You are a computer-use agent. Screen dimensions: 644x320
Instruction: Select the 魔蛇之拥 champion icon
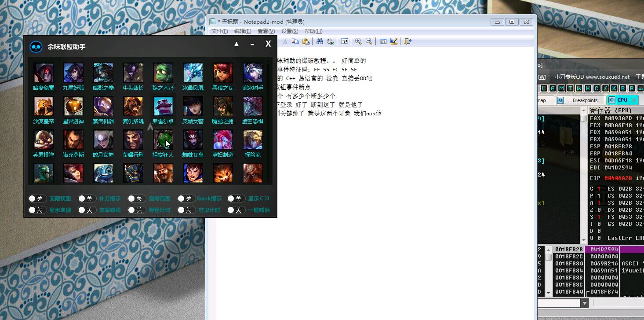point(223,106)
